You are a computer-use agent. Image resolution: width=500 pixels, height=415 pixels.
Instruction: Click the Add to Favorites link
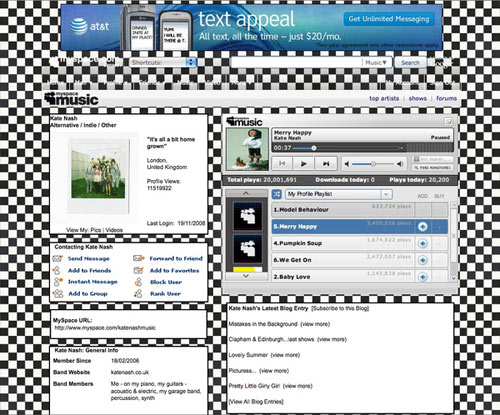(174, 270)
